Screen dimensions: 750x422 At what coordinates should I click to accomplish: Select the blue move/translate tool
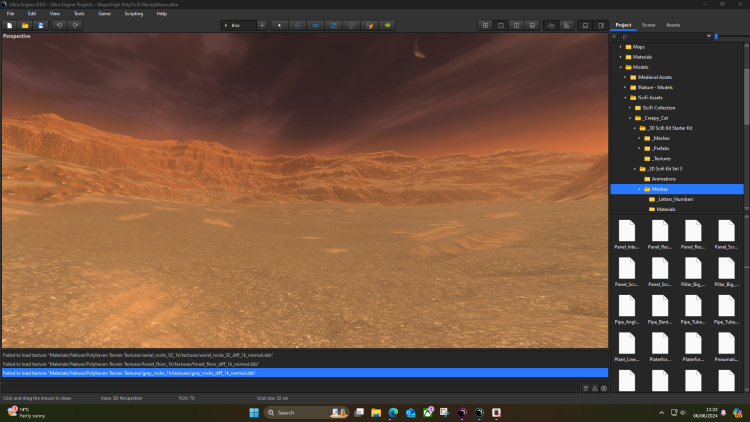pyautogui.click(x=298, y=25)
